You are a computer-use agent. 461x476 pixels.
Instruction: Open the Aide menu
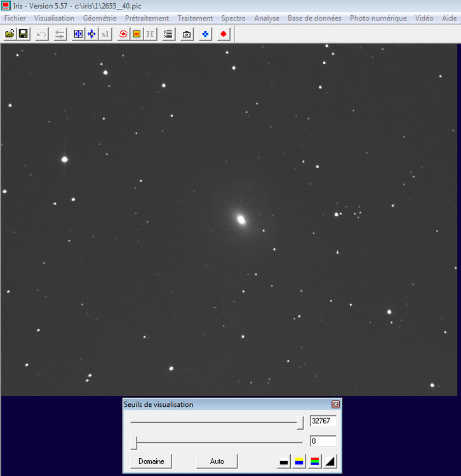[x=449, y=18]
